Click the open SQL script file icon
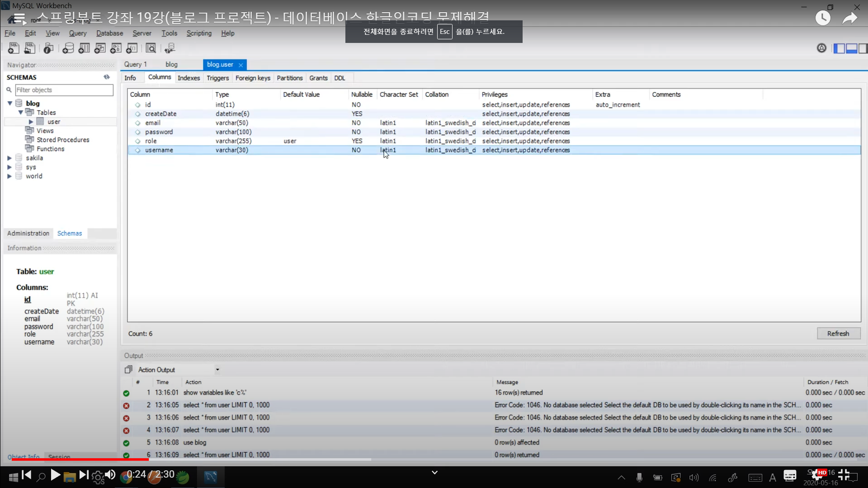 (30, 48)
